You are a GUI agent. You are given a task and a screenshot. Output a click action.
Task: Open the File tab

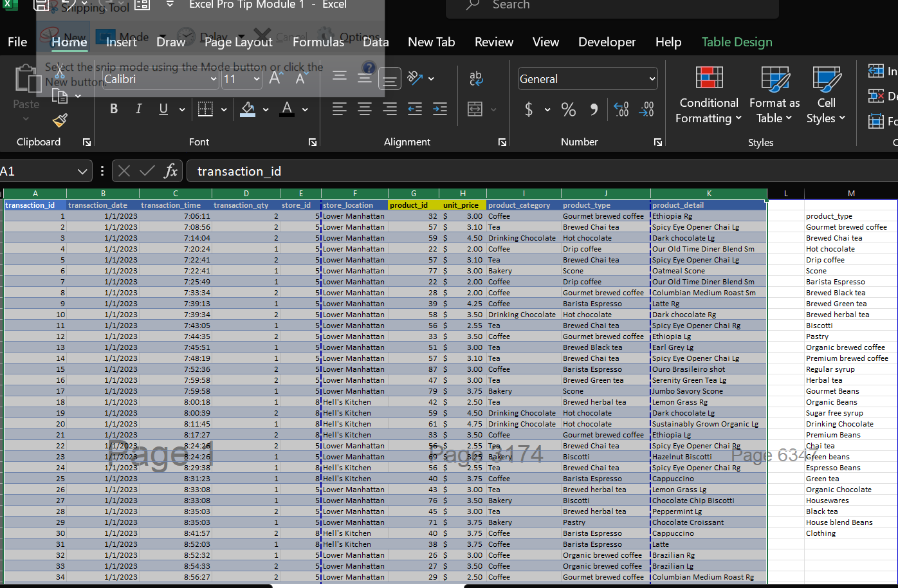(17, 42)
